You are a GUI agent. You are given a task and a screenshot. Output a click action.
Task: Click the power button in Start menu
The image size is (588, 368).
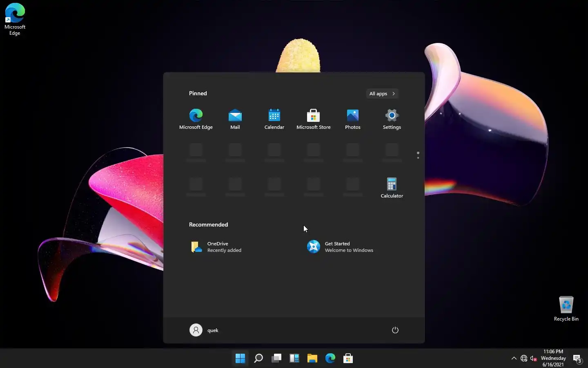(x=395, y=330)
